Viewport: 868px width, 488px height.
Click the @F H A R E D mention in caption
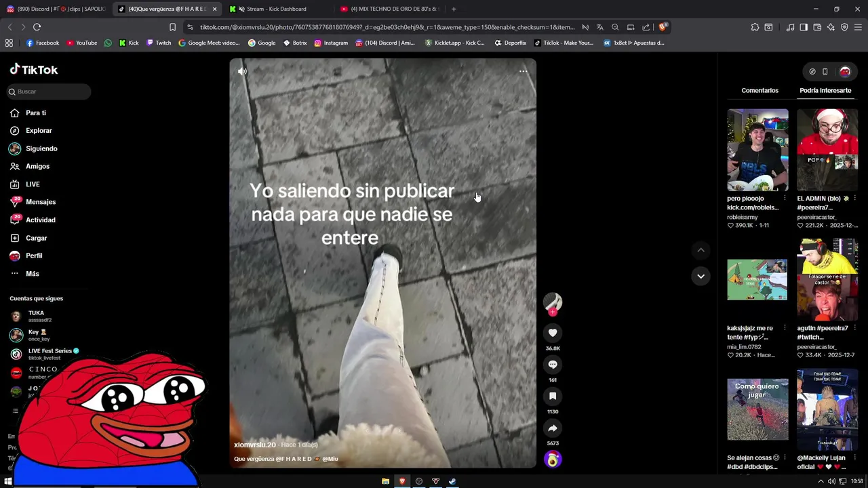(x=293, y=459)
